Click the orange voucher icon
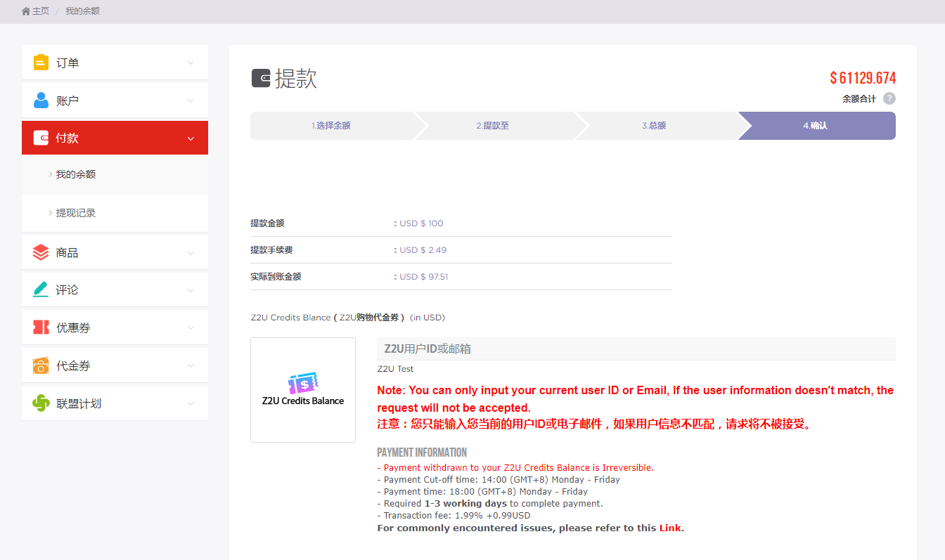The width and height of the screenshot is (945, 560). pyautogui.click(x=41, y=365)
